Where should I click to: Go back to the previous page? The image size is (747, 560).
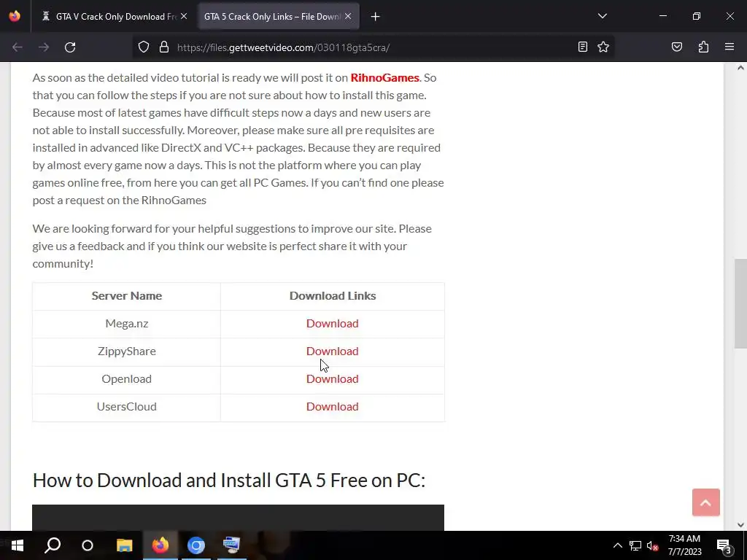coord(18,47)
